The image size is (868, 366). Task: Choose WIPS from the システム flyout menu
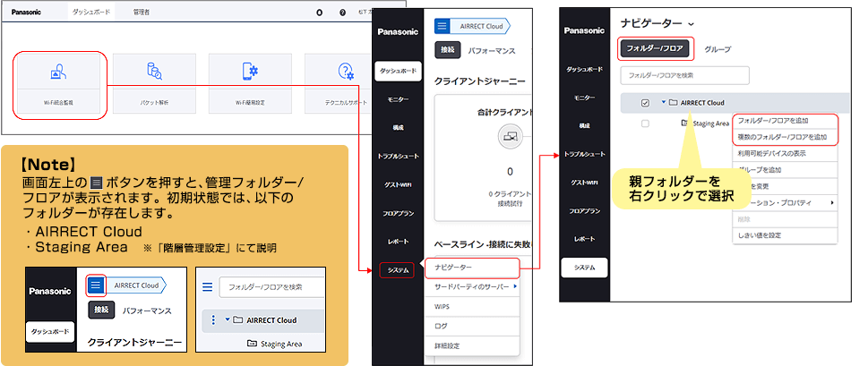tap(472, 306)
